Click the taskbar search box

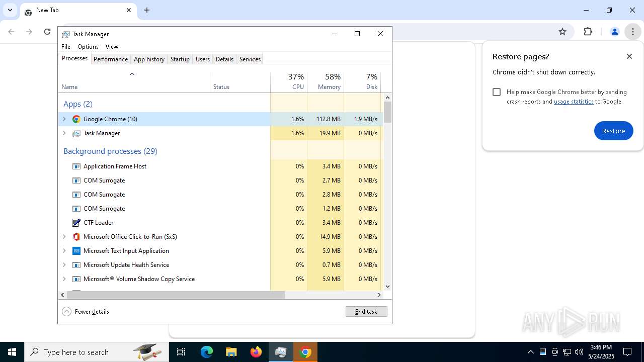click(x=97, y=352)
